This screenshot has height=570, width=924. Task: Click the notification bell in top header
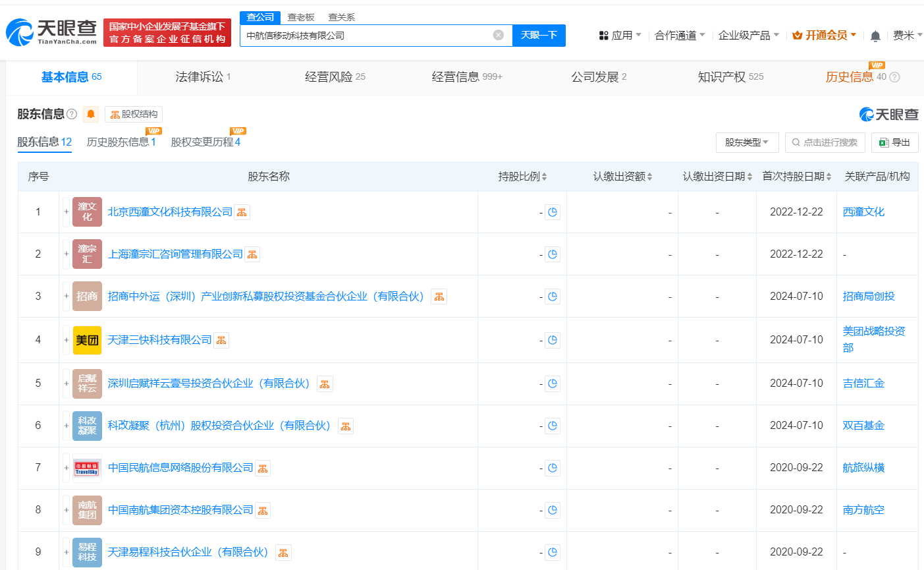(875, 36)
